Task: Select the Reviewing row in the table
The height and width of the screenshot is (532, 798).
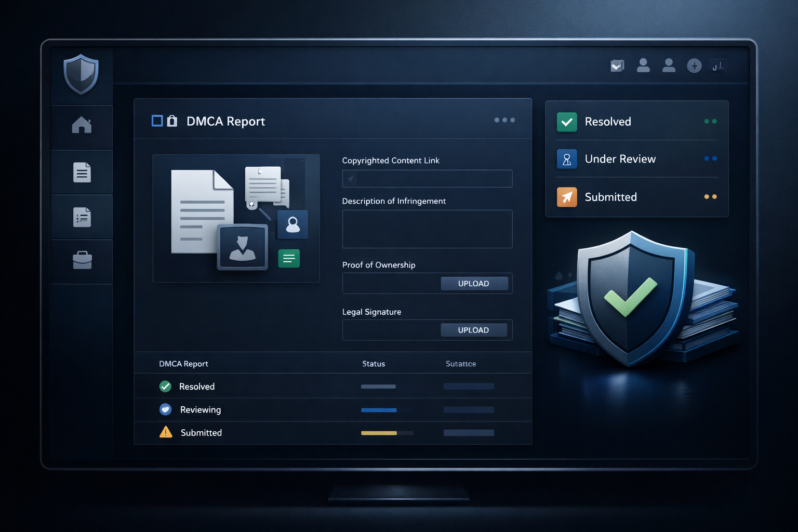Action: pyautogui.click(x=332, y=409)
